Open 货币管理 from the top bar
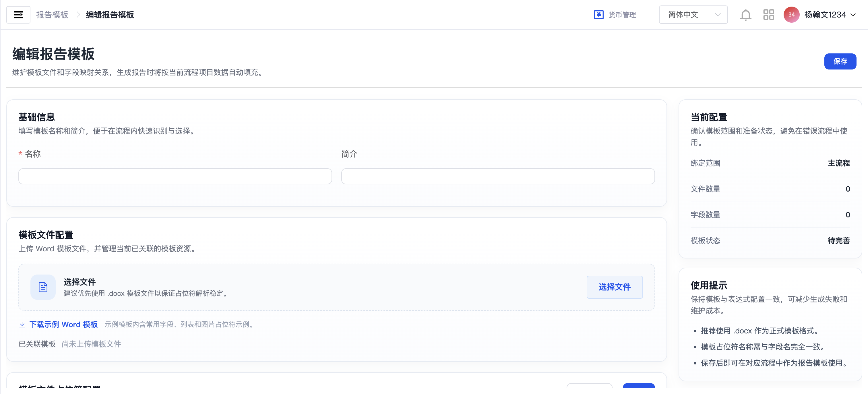 pos(622,15)
